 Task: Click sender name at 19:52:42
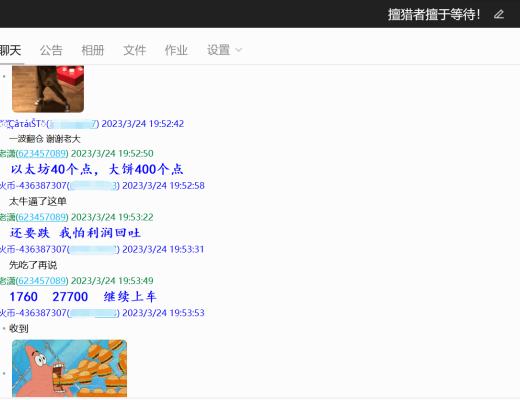click(23, 124)
